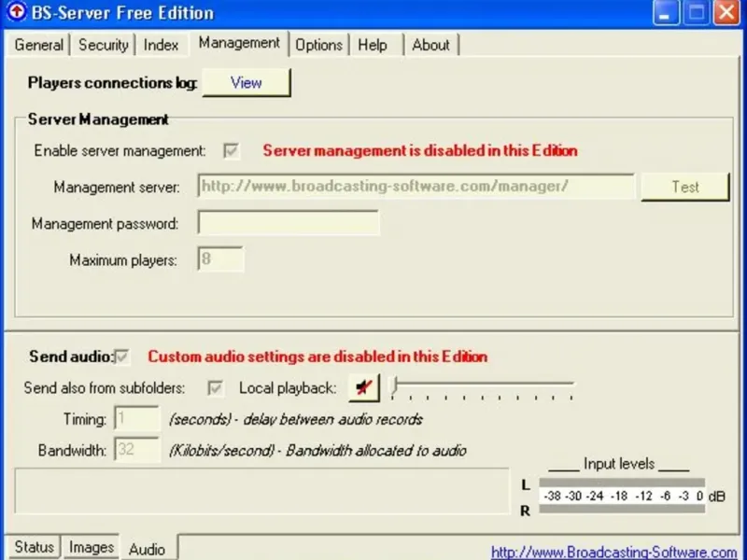Focus the Management password field

(289, 223)
